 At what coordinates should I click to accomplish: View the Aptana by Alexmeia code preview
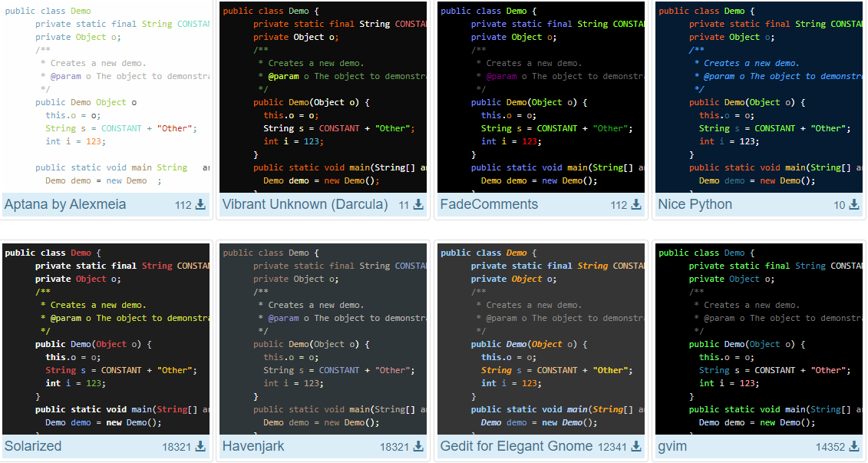[x=106, y=97]
